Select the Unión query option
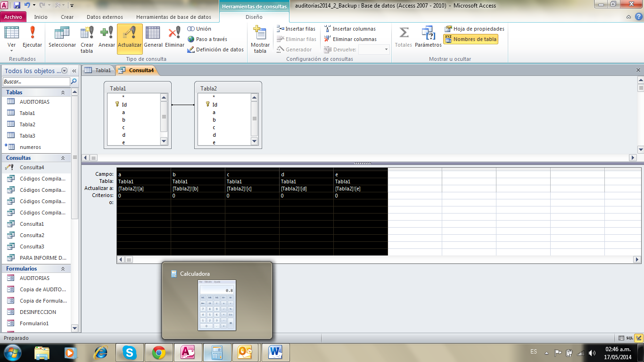The height and width of the screenshot is (362, 644). pyautogui.click(x=199, y=29)
